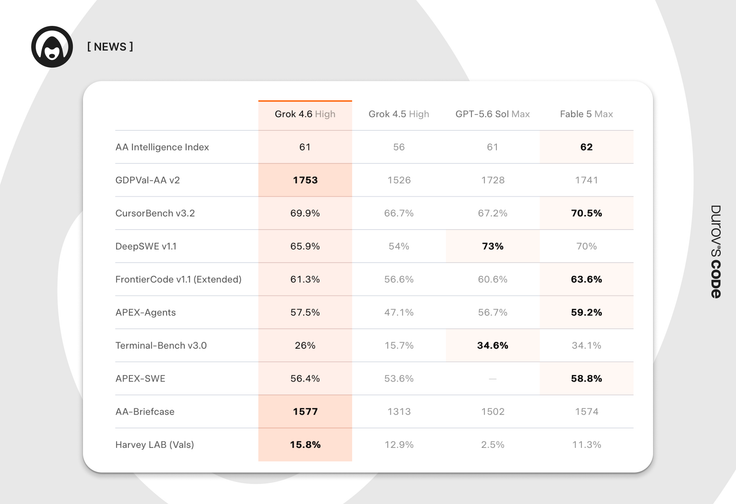Select the GPT-5.6 Sol Max column header
The image size is (736, 504).
click(x=492, y=114)
